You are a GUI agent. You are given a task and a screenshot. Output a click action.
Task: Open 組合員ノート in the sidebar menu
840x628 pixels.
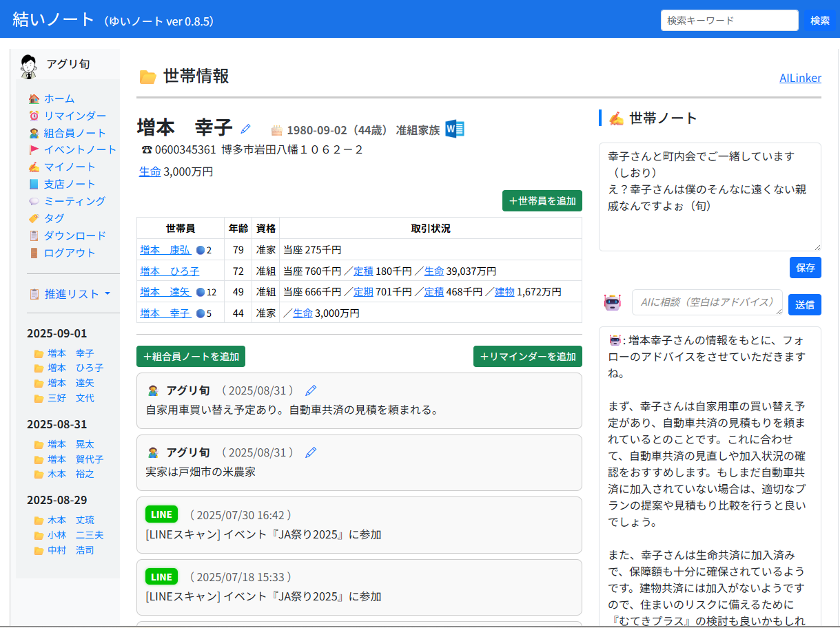click(75, 133)
